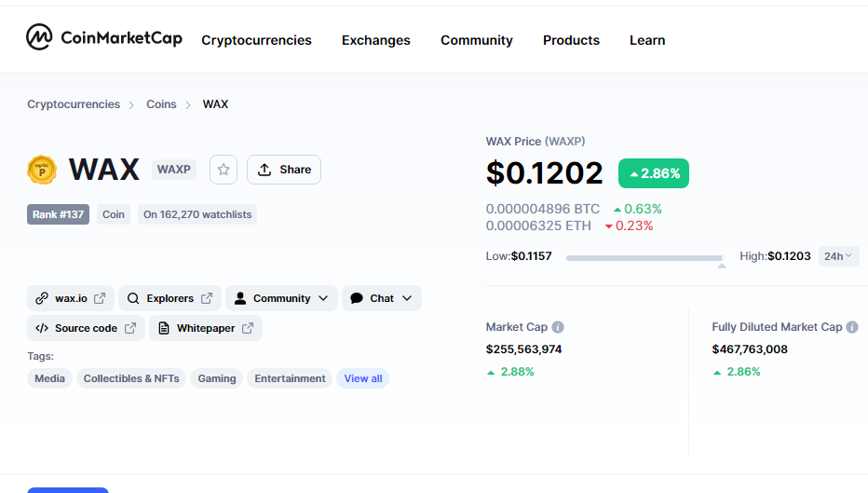Click the Coin badge

[x=114, y=214]
